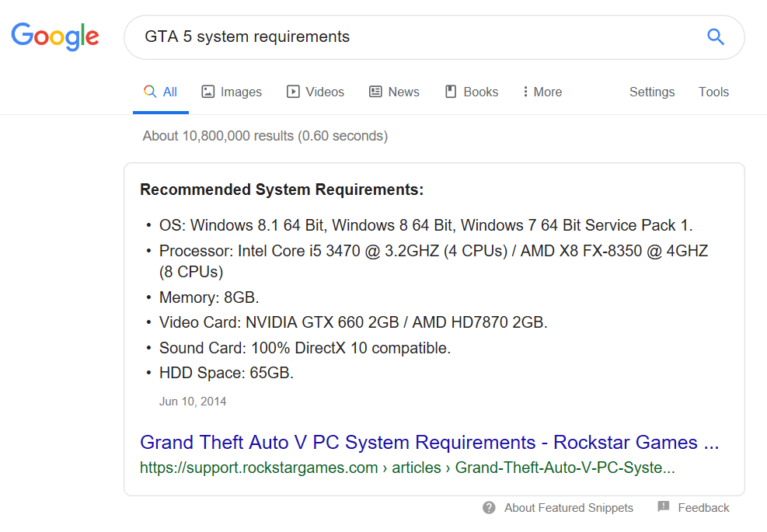767x532 pixels.
Task: Click the search box with GTA 5 query
Action: coord(434,37)
